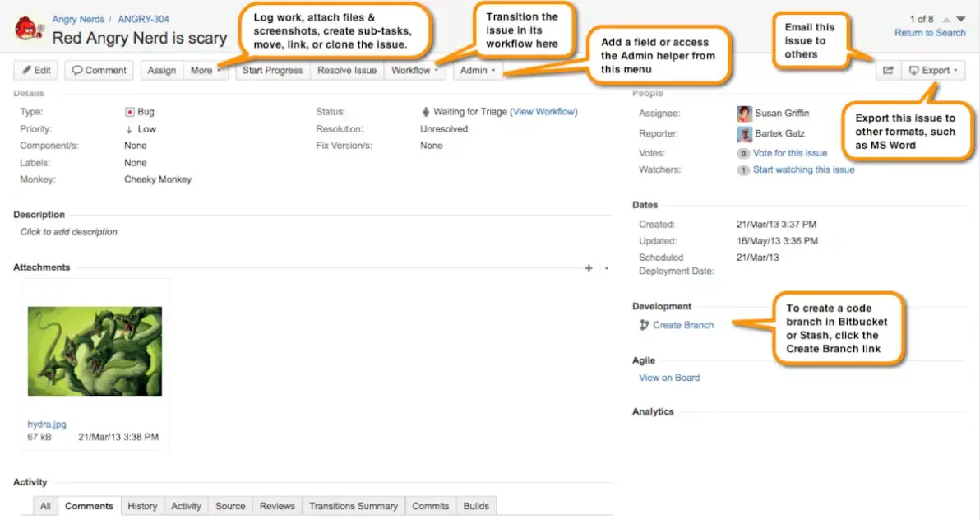Screen dimensions: 980x520
Task: Click the Updated date 16/May/13 3:36 PM
Action: (x=777, y=241)
